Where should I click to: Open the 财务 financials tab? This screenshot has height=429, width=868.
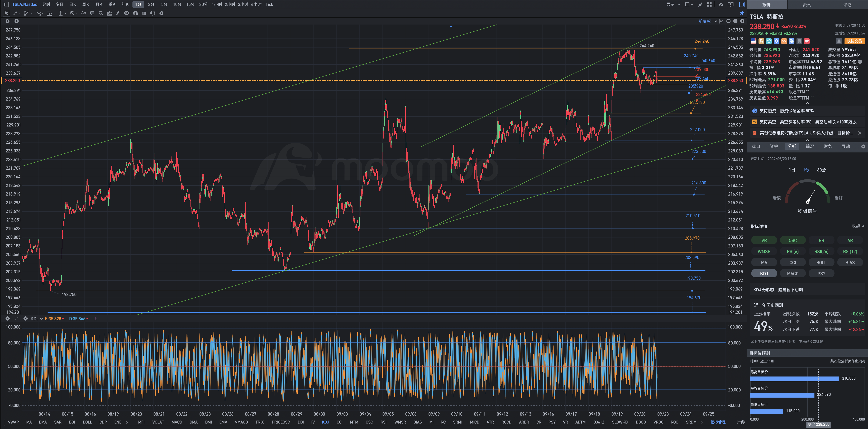pos(828,146)
